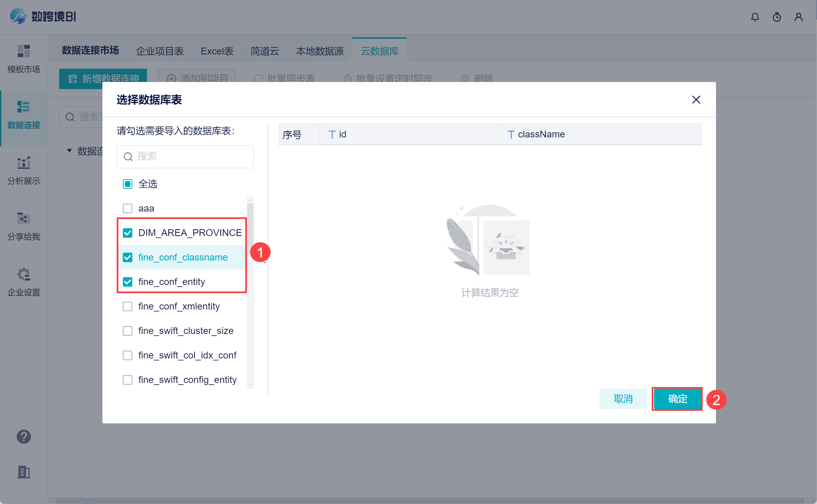Open the user account icon

click(798, 17)
